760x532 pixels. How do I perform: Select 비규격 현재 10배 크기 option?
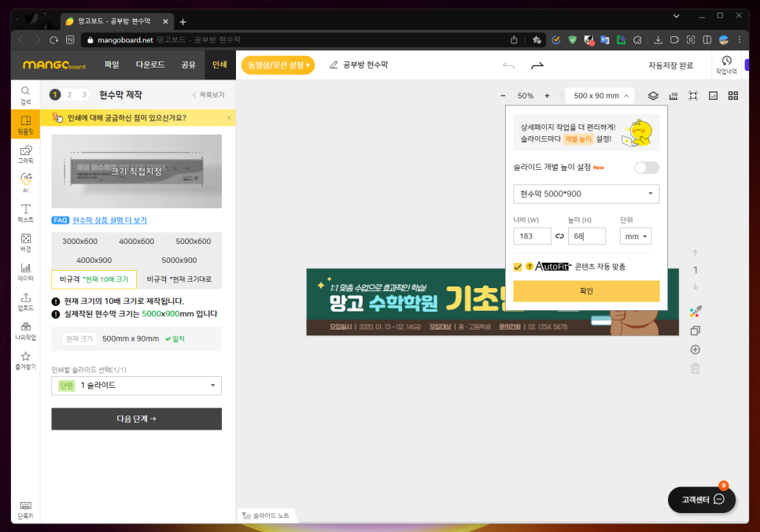pos(94,279)
